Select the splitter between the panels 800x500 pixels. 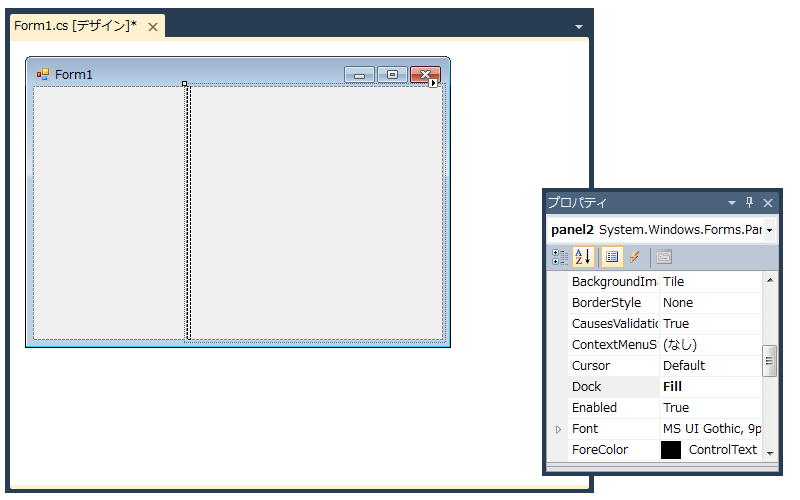(x=188, y=212)
